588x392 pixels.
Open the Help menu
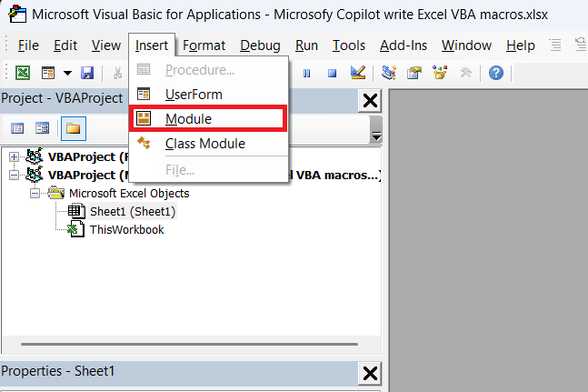pos(521,45)
